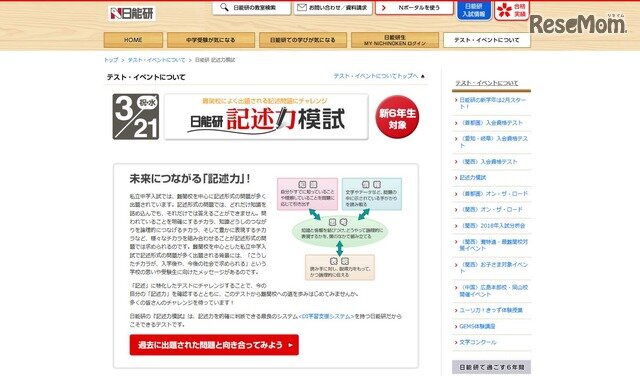This screenshot has height=376, width=640.
Task: Click the 3/21 date badge
Action: tap(136, 116)
